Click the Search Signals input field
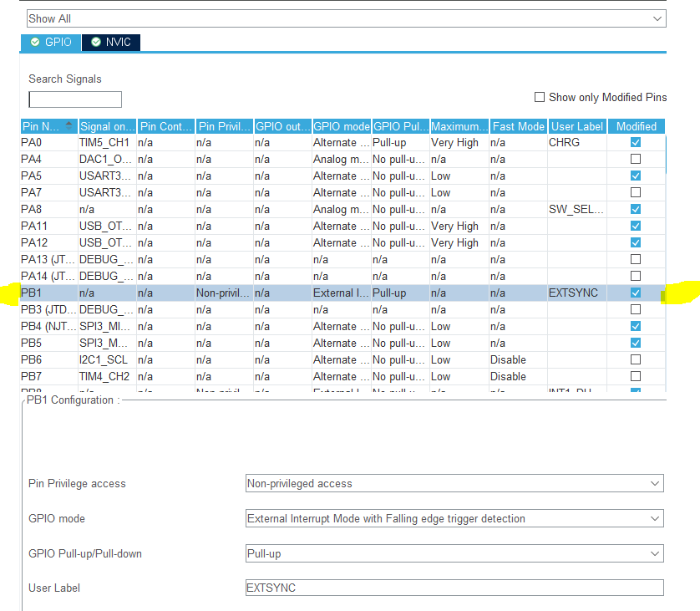700x611 pixels. click(75, 99)
